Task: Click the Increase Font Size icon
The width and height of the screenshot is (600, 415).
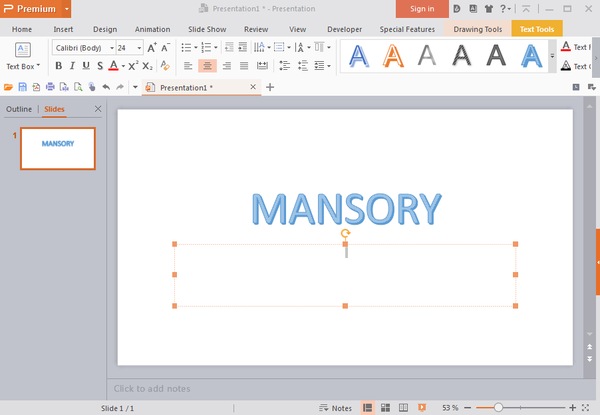Action: click(x=151, y=47)
